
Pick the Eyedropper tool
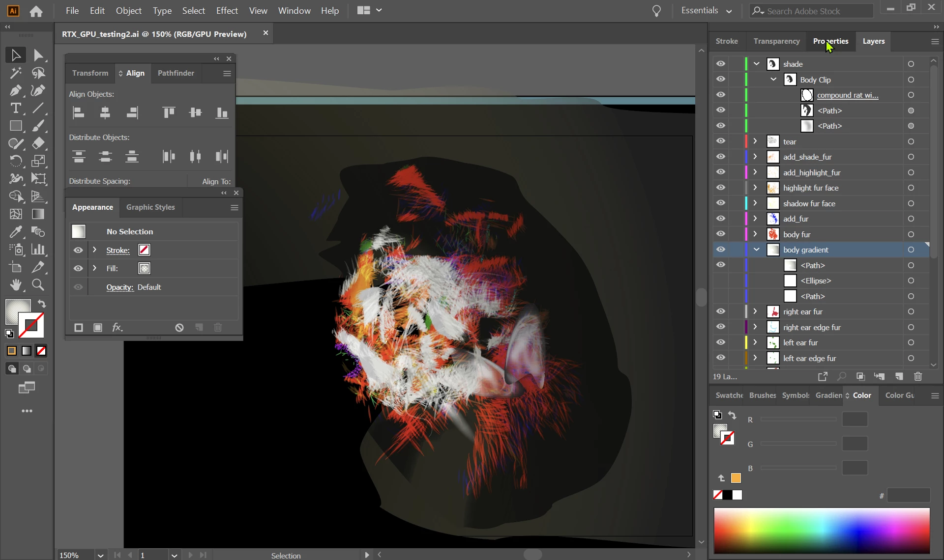coord(15,231)
